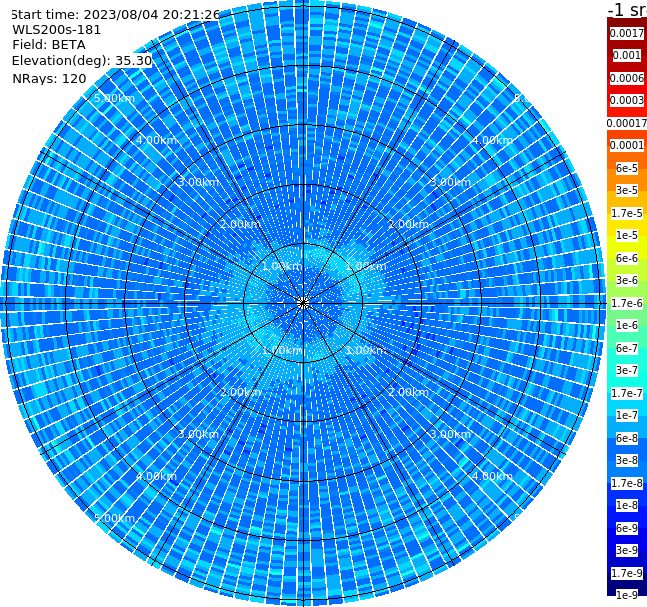Click the upper-left 4.00km range label
Screen dimensions: 647x607
[156, 140]
